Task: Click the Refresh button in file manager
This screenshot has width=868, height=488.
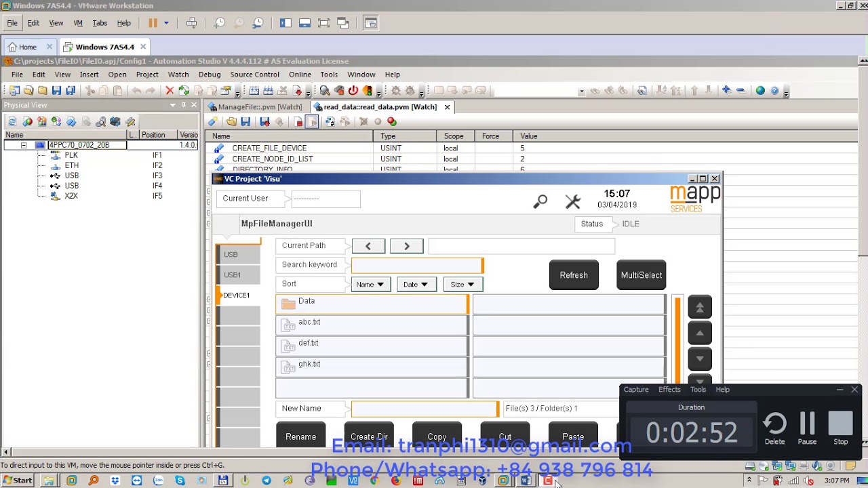Action: [x=574, y=275]
